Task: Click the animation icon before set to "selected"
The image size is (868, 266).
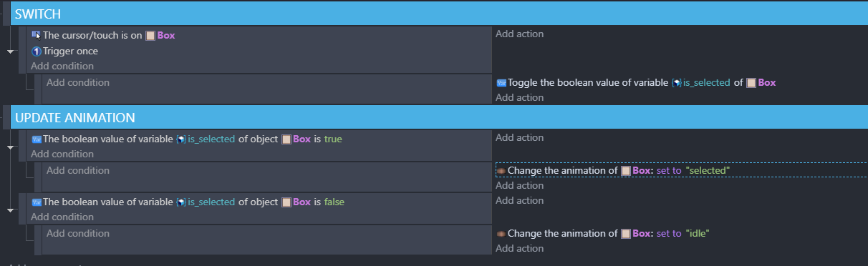Action: (x=501, y=171)
